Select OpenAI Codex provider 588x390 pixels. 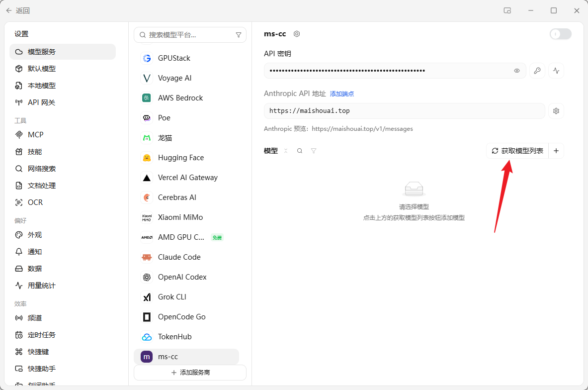[x=186, y=277]
